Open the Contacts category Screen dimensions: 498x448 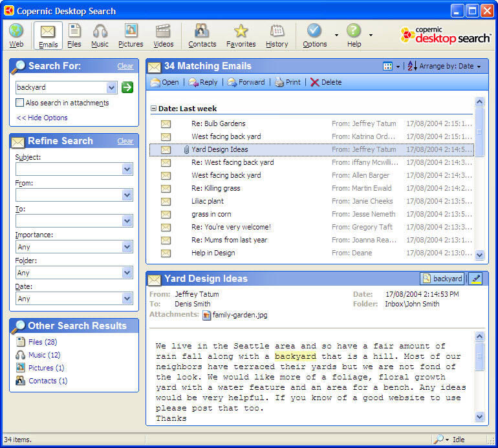202,36
